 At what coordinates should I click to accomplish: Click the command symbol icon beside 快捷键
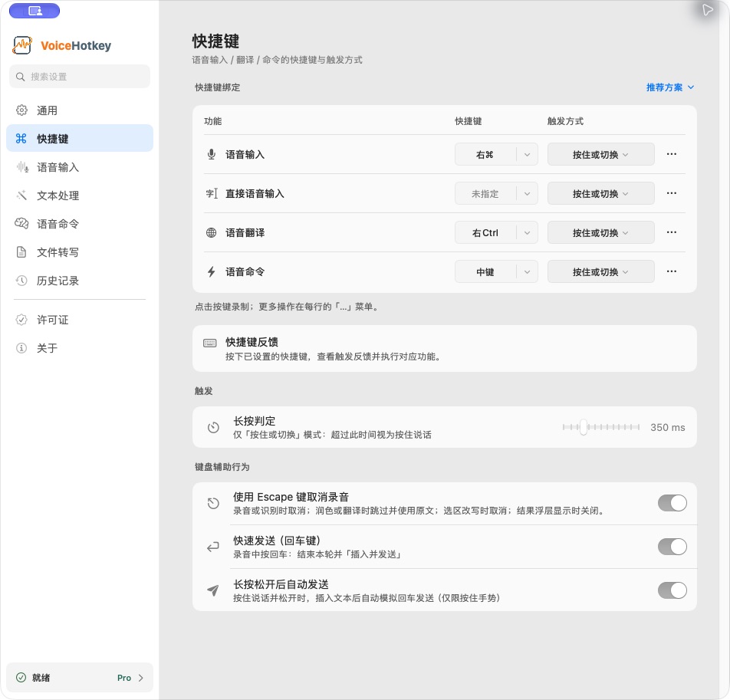pos(21,138)
